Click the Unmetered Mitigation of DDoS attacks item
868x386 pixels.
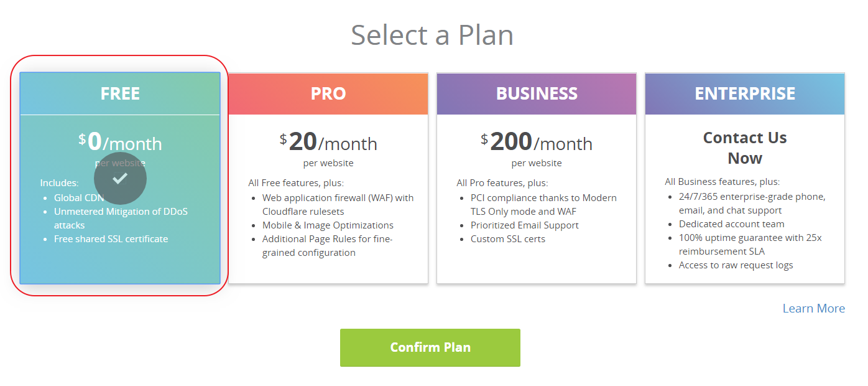tap(121, 218)
